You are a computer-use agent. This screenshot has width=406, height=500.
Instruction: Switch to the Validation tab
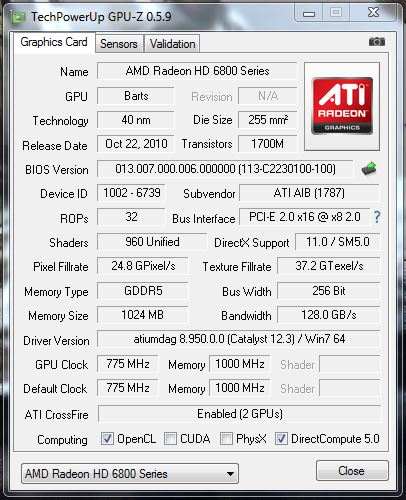point(172,44)
